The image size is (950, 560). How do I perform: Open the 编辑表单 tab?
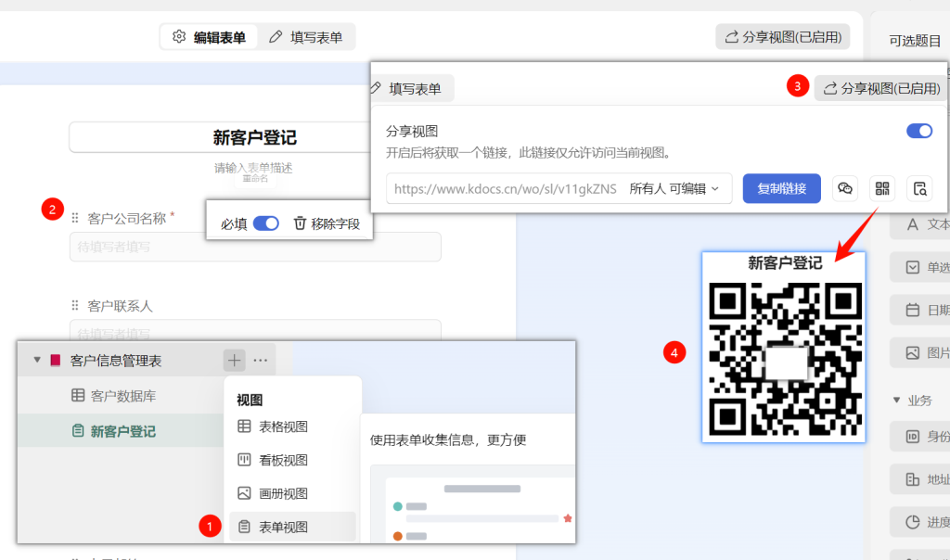(209, 37)
